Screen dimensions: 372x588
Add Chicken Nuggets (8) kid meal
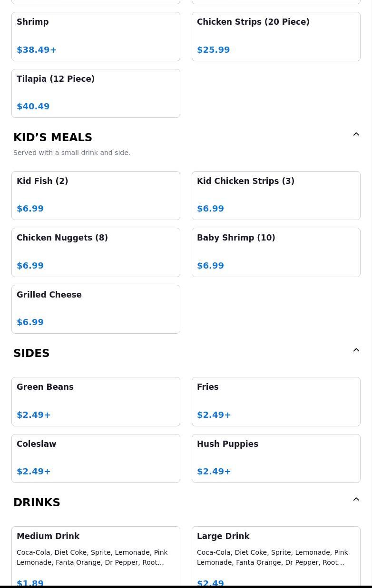click(x=96, y=252)
